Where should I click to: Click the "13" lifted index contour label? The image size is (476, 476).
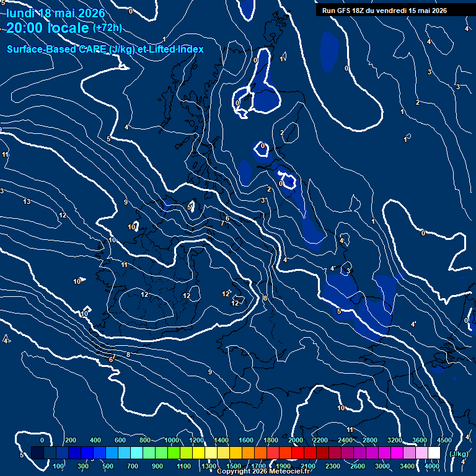point(27,201)
